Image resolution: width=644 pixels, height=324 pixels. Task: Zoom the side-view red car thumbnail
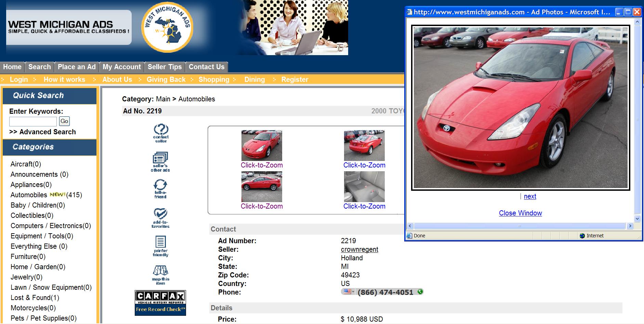click(262, 187)
